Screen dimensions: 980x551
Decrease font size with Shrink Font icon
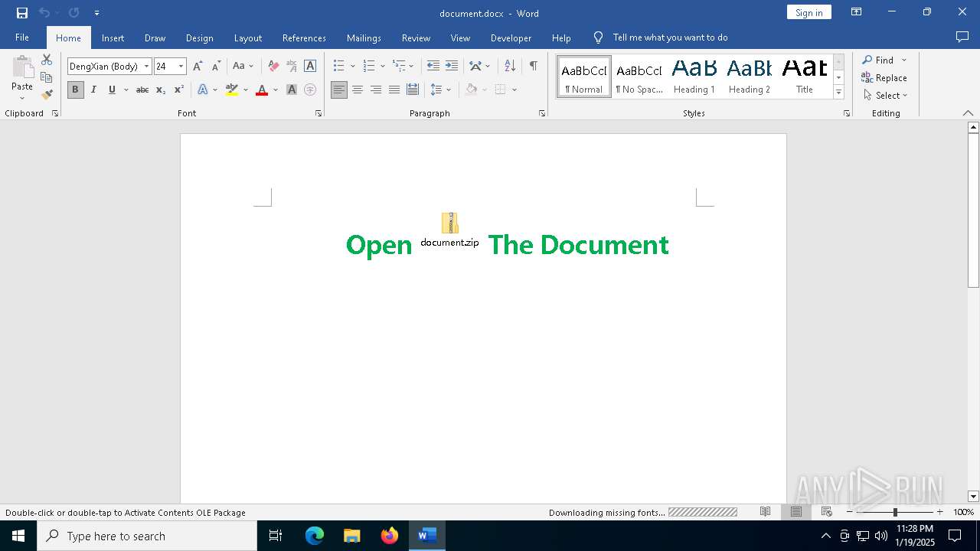pyautogui.click(x=216, y=66)
